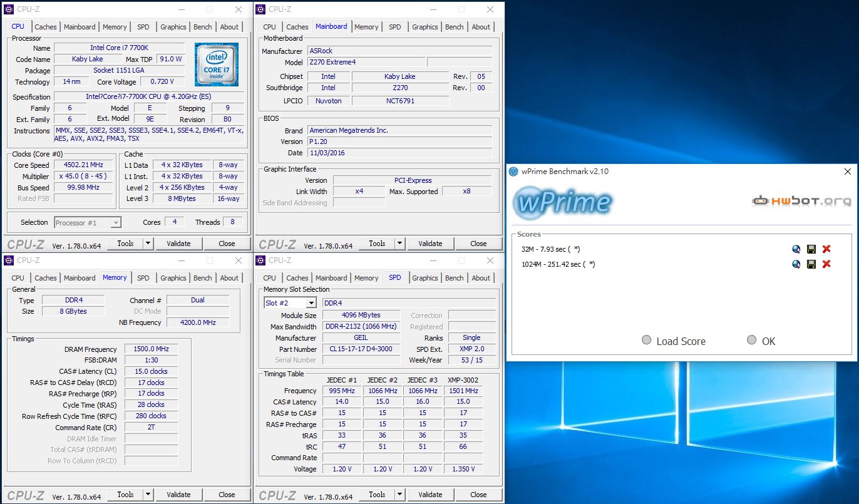Image resolution: width=859 pixels, height=504 pixels.
Task: Expand Tools arrow in the Mainboard window
Action: 400,244
